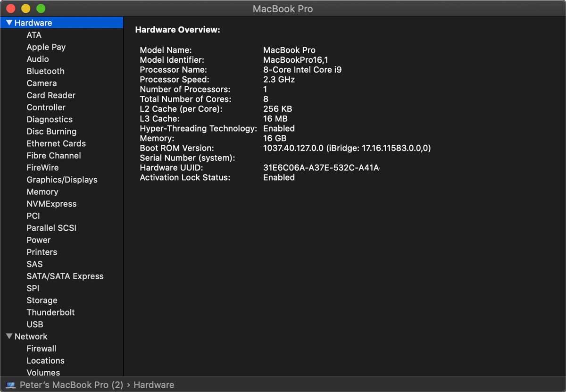Open the Firewall entry
The image size is (566, 392).
[x=42, y=349]
